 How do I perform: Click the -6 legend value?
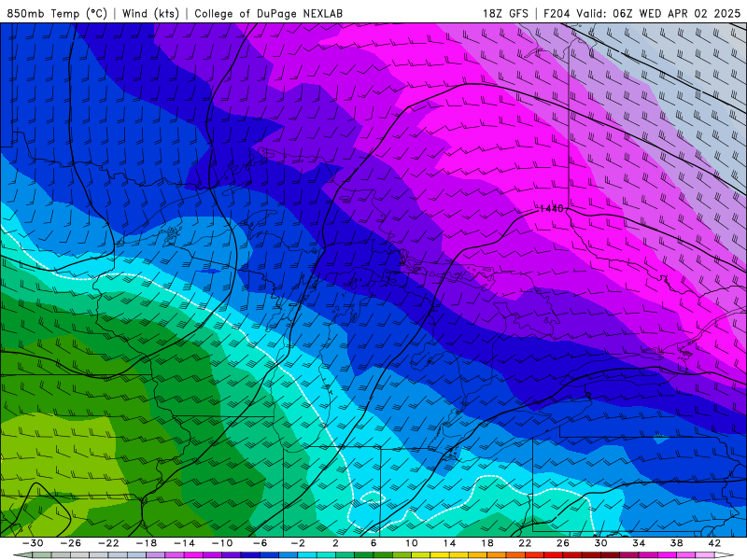pyautogui.click(x=261, y=543)
